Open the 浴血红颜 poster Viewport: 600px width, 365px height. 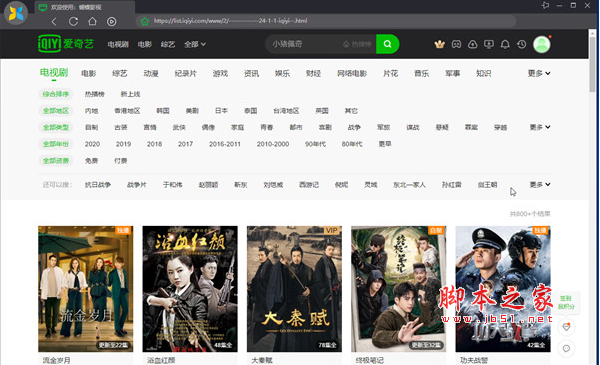(190, 289)
